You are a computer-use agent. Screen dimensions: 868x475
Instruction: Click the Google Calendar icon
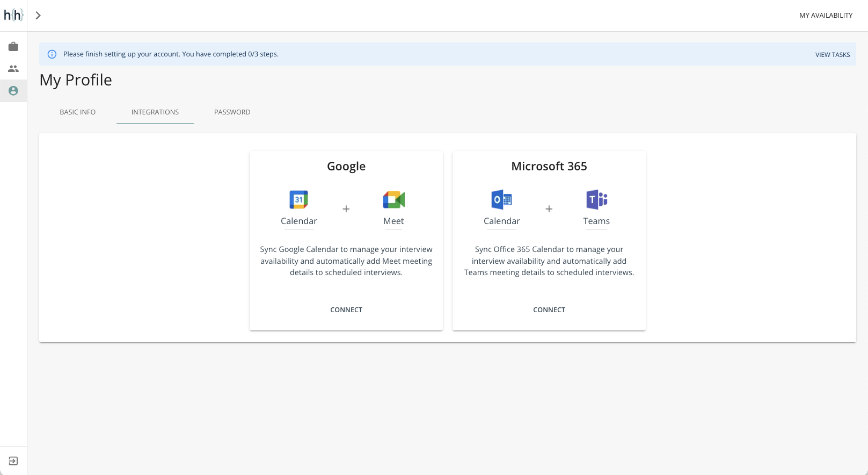pos(299,199)
